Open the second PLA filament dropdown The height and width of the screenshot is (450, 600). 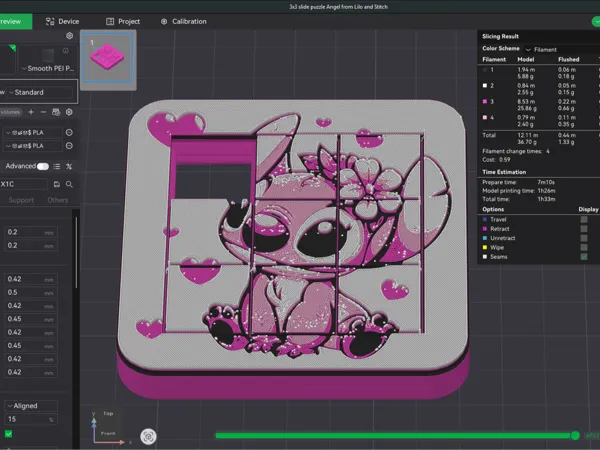[33, 146]
